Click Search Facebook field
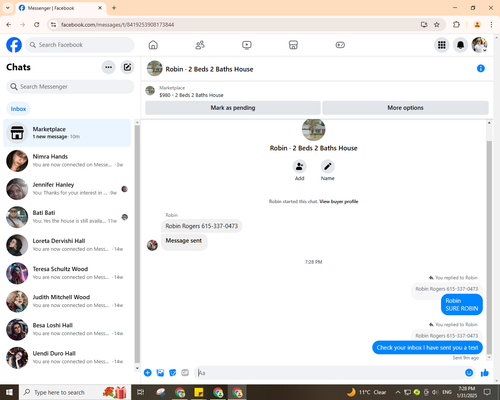 click(80, 45)
